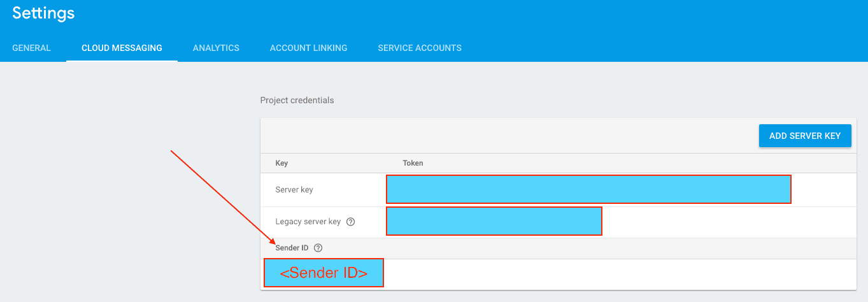Click the redacted Legacy server key token
This screenshot has height=302, width=868.
pos(494,221)
